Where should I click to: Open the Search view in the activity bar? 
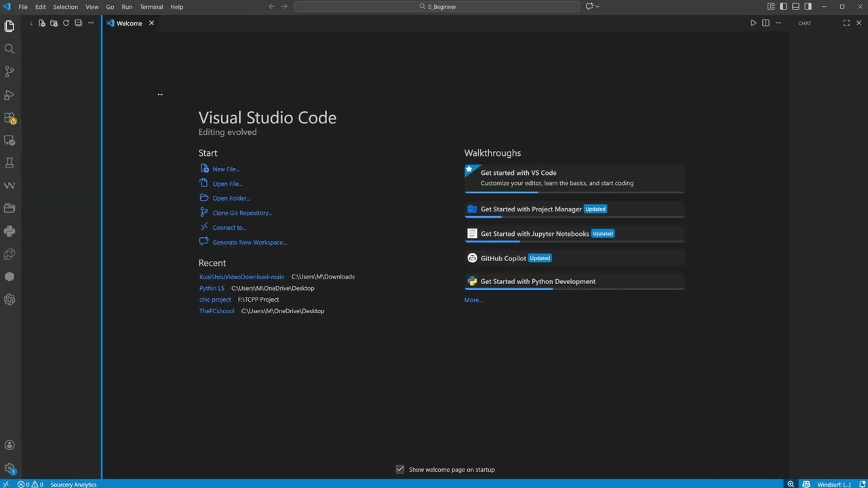(9, 49)
